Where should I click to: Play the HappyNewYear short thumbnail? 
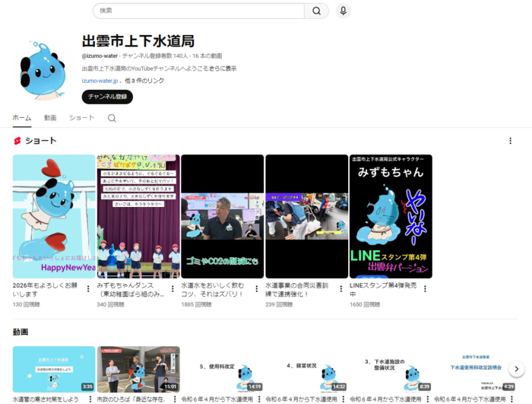54,216
